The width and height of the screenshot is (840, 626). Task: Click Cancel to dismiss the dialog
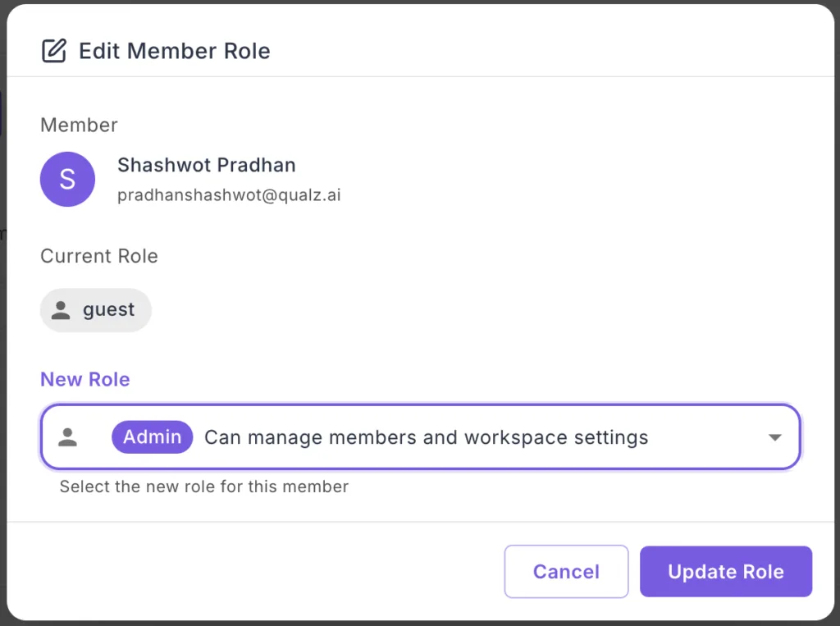coord(566,572)
